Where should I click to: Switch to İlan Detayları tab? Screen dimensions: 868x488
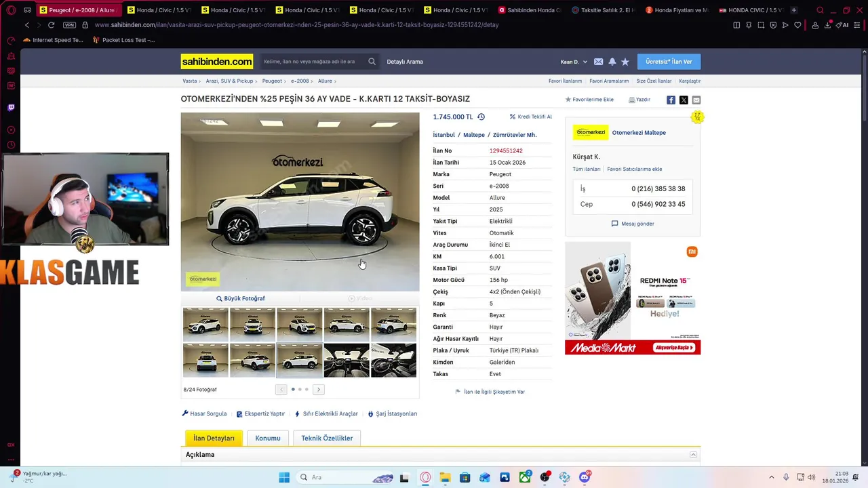point(214,438)
